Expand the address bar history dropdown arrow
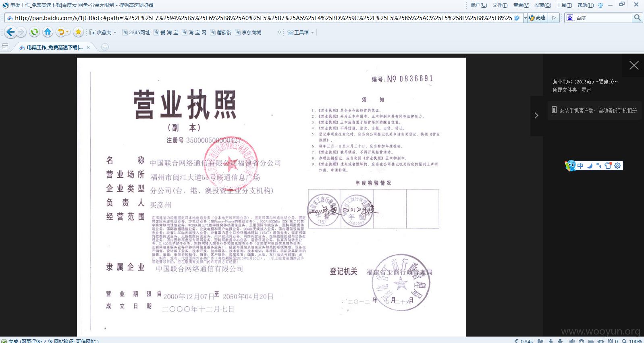The width and height of the screenshot is (644, 343). [525, 18]
